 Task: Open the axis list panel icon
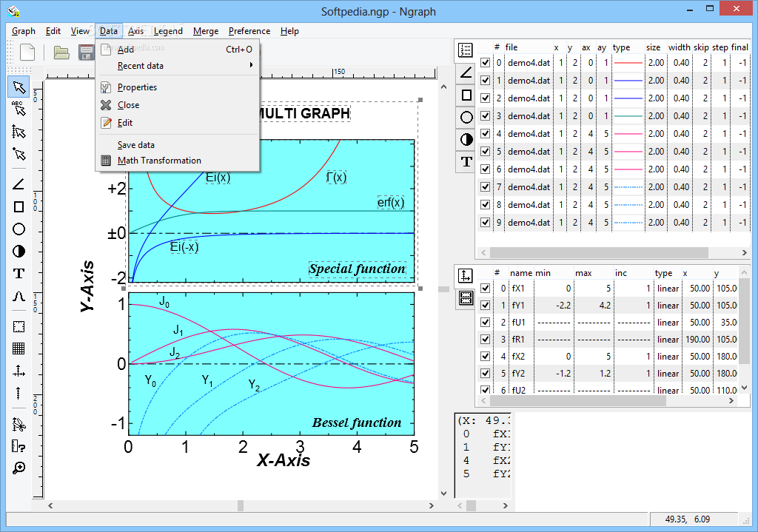466,275
